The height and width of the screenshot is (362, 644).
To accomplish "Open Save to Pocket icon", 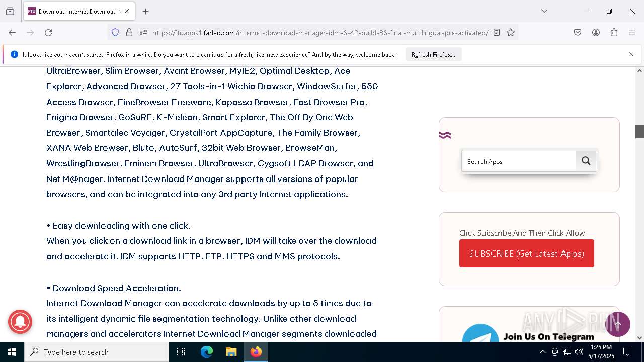I will (x=578, y=33).
